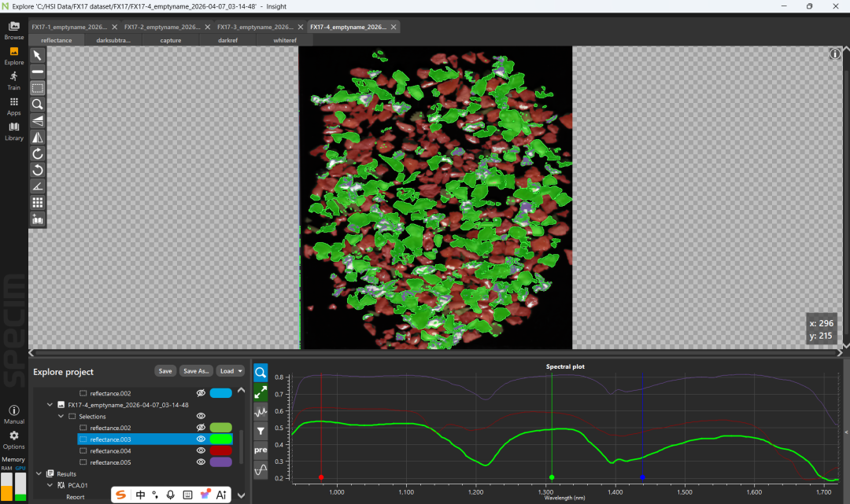Collapse the FX17-4_emptyname_2026-04-07_03-14-48 tree node
This screenshot has height=504, width=850.
tap(50, 404)
